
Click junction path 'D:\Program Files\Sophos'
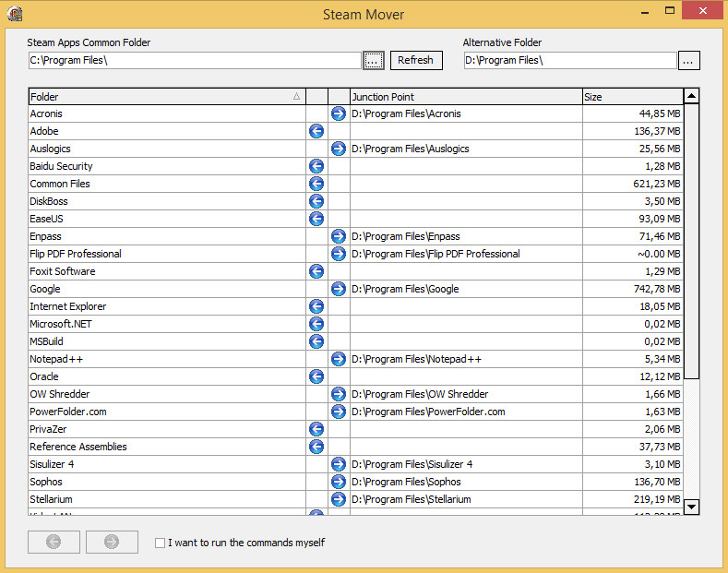coord(406,482)
